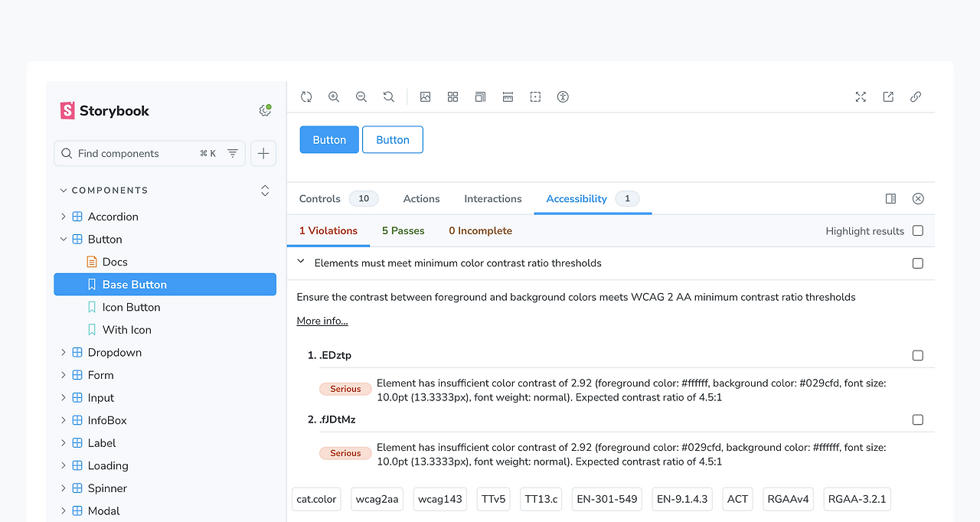Viewport: 980px width, 522px height.
Task: Reset the preview zoom level
Action: point(389,96)
